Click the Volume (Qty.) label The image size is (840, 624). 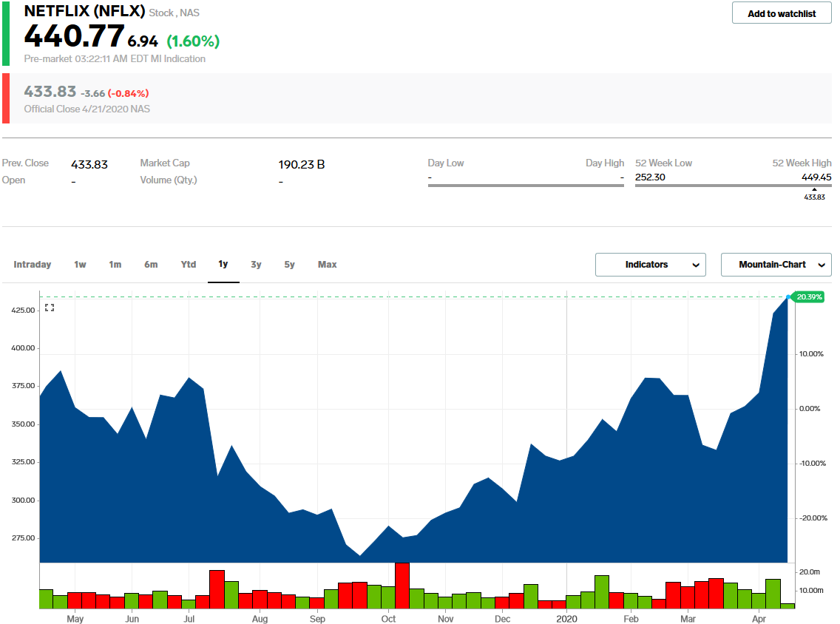[x=169, y=180]
